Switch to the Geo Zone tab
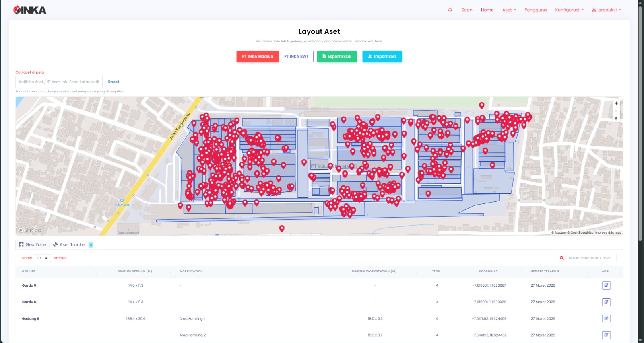 33,244
